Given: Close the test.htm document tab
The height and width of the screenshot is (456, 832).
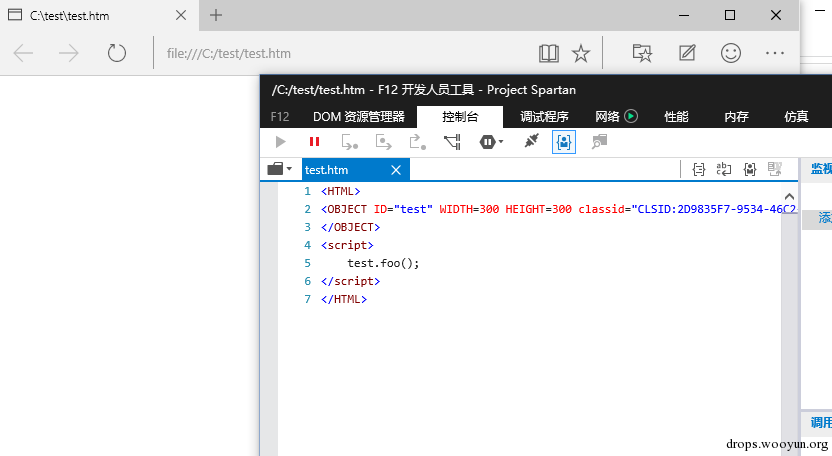Looking at the screenshot, I should [396, 170].
